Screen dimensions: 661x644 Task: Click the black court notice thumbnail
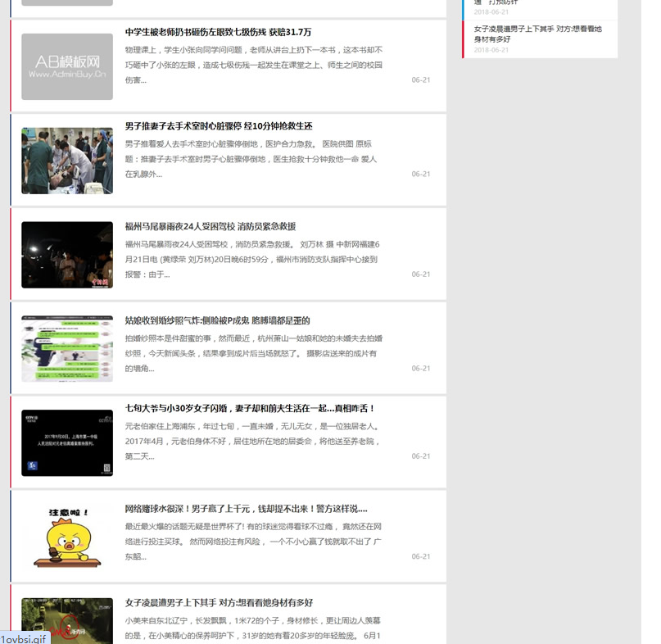[67, 443]
